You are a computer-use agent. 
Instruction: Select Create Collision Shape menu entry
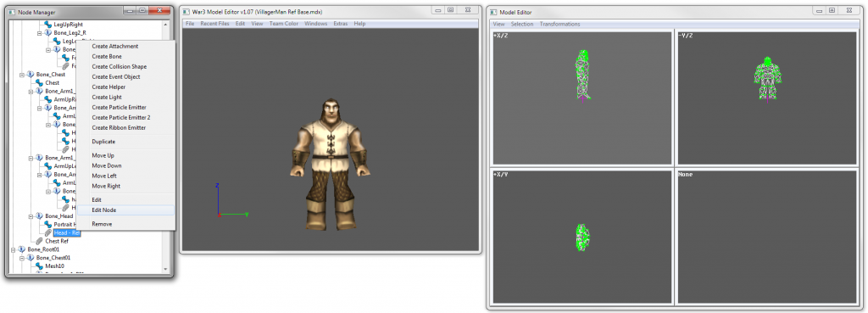click(x=120, y=66)
